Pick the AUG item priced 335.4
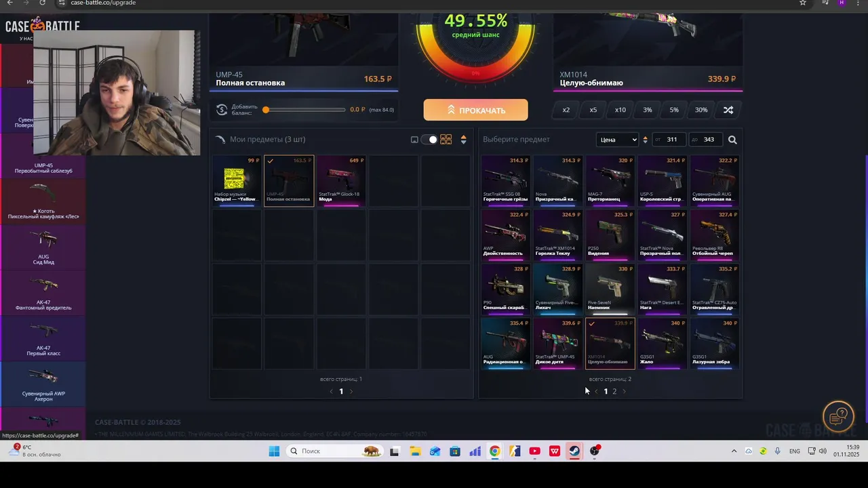 pos(506,344)
